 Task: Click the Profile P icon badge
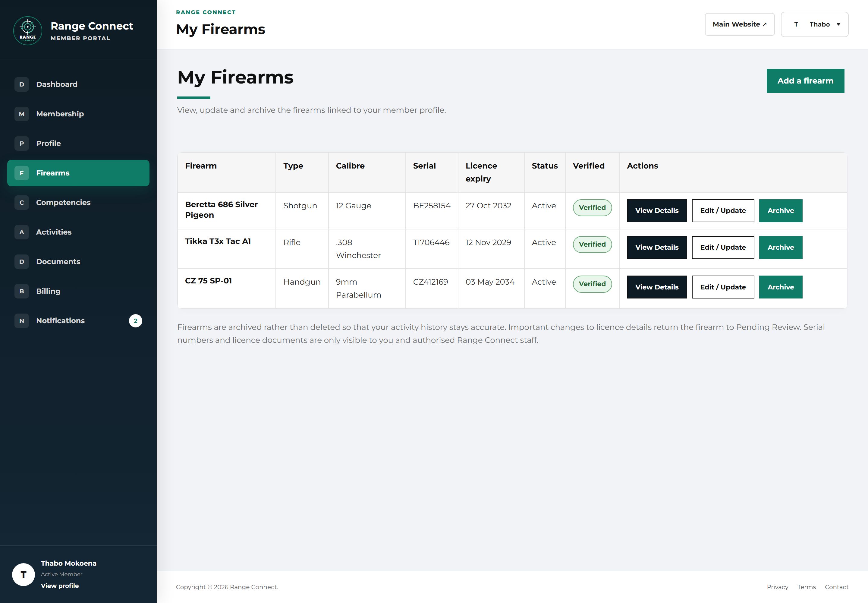(21, 144)
